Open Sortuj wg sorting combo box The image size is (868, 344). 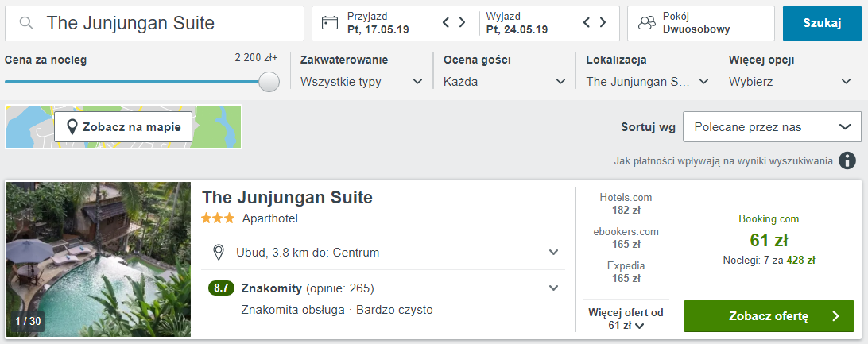tap(771, 127)
